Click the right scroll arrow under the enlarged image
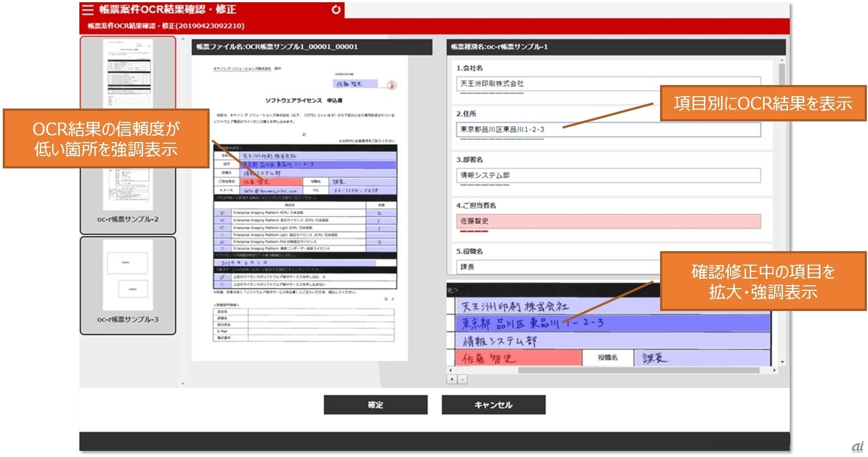The image size is (868, 457). (774, 370)
